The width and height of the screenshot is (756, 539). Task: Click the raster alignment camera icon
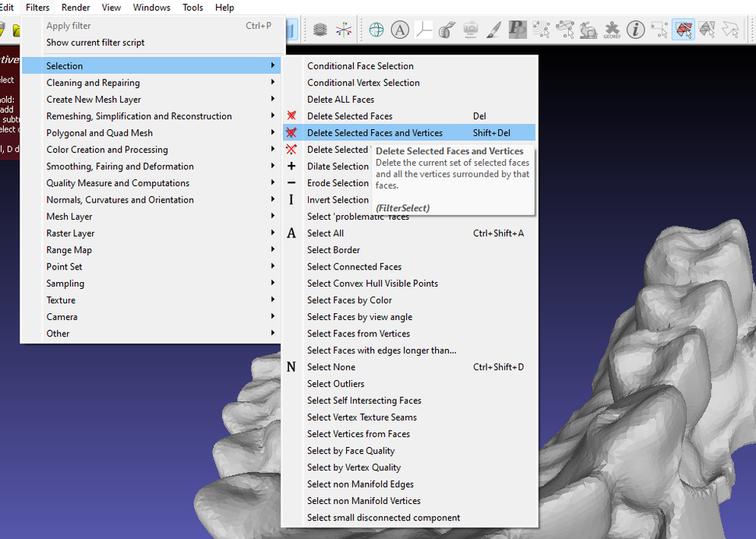point(471,30)
